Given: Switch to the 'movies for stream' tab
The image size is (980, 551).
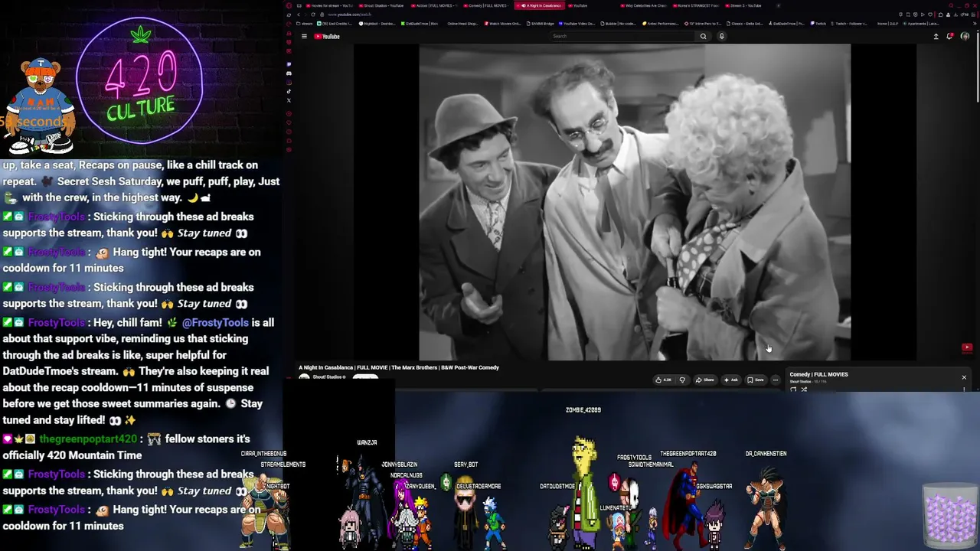Looking at the screenshot, I should tap(331, 5).
